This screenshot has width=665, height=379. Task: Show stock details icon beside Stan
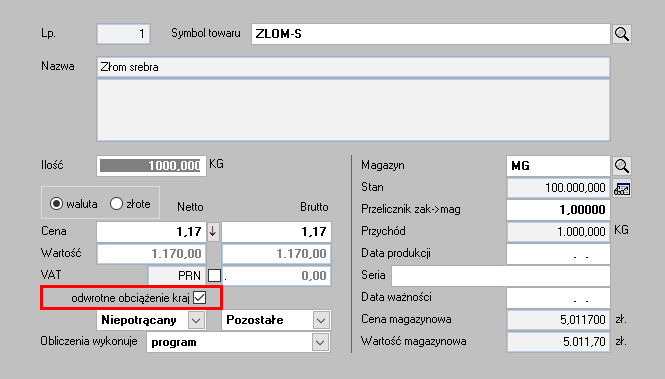coord(621,188)
